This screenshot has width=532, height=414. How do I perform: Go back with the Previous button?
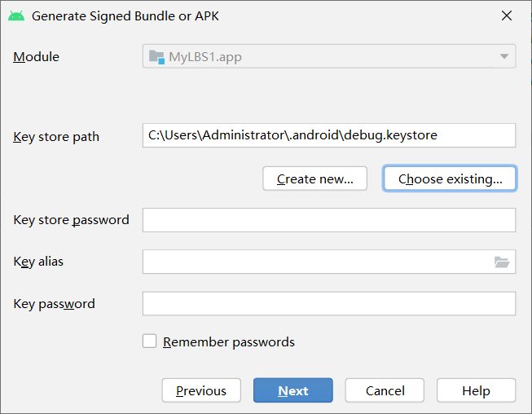point(201,390)
